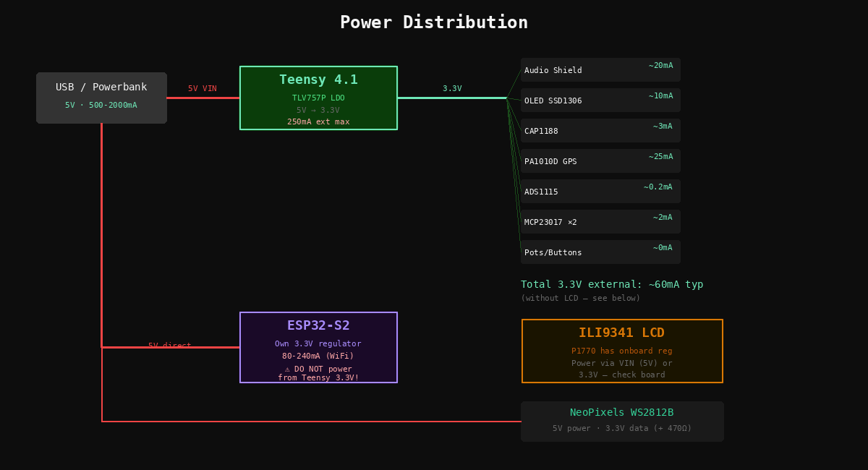Image resolution: width=868 pixels, height=470 pixels.
Task: Click the DO NOT power warning text
Action: 318,369
